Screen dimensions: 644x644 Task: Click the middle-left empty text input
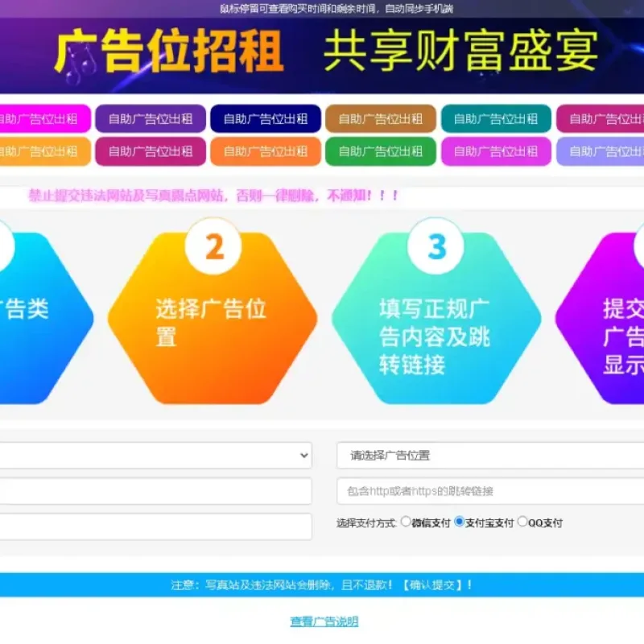(155, 491)
